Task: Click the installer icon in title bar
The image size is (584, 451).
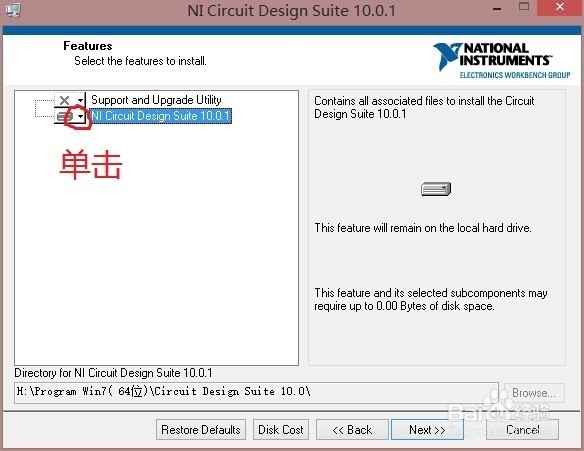Action: pos(13,10)
